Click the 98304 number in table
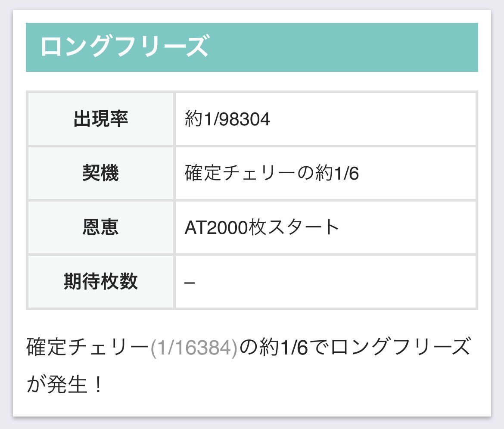Viewport: 504px width, 429px height. (x=244, y=119)
